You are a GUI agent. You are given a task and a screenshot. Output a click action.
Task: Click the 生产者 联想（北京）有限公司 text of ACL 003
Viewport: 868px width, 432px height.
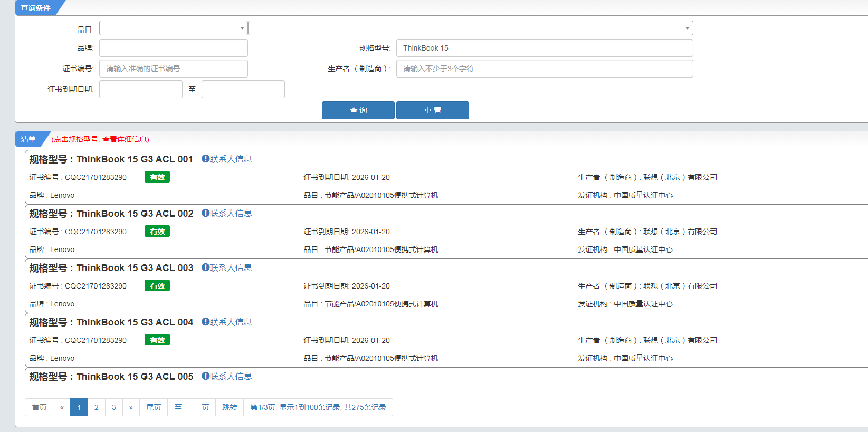[x=647, y=286]
